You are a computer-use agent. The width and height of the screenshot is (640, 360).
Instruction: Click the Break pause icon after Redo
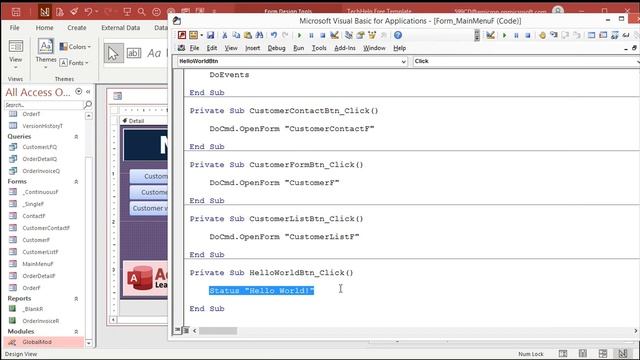point(311,36)
